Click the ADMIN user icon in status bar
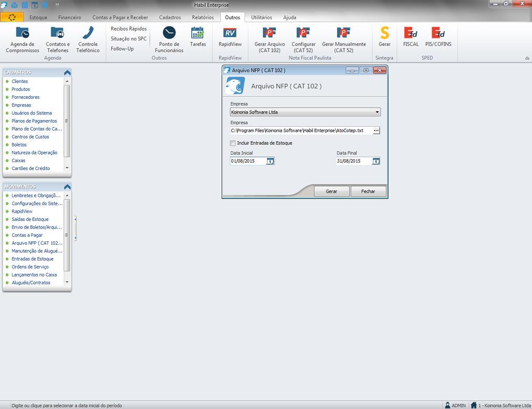Viewport: 532px width, 409px height. (447, 405)
